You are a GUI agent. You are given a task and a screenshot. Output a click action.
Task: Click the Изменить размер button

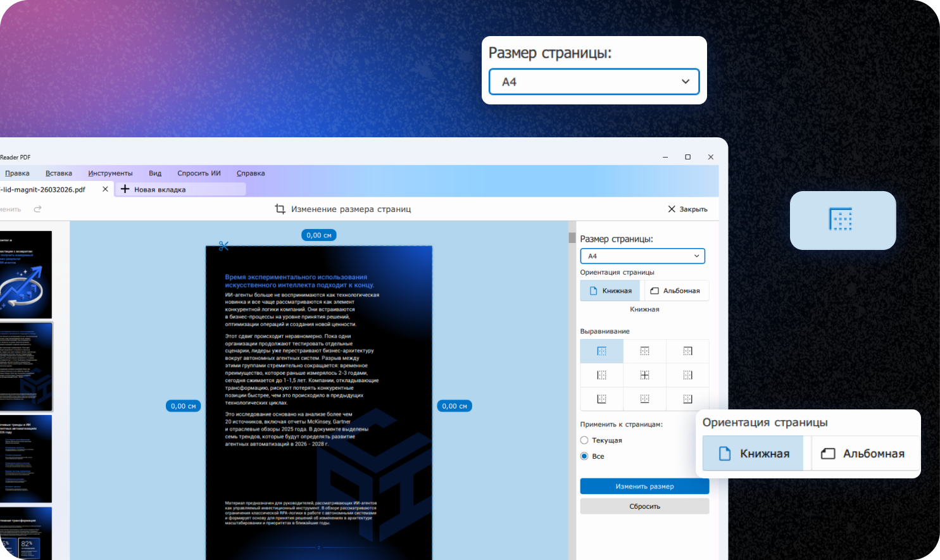coord(644,487)
